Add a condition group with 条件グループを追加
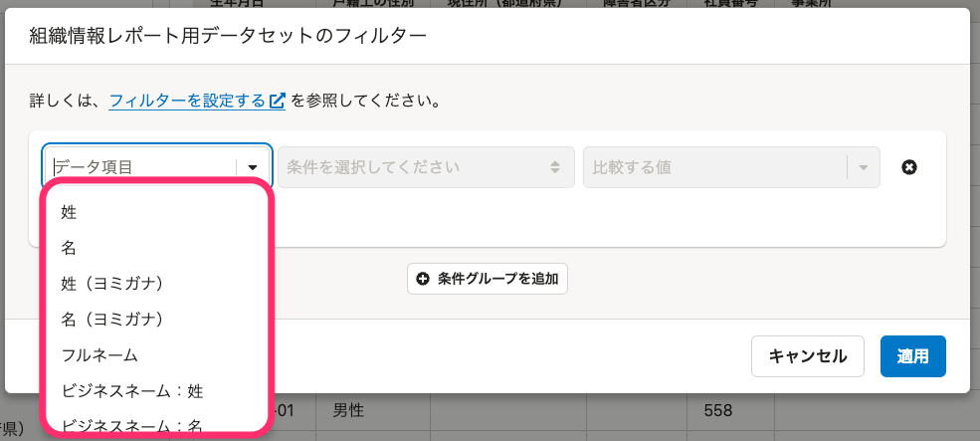The width and height of the screenshot is (980, 441). click(x=488, y=279)
